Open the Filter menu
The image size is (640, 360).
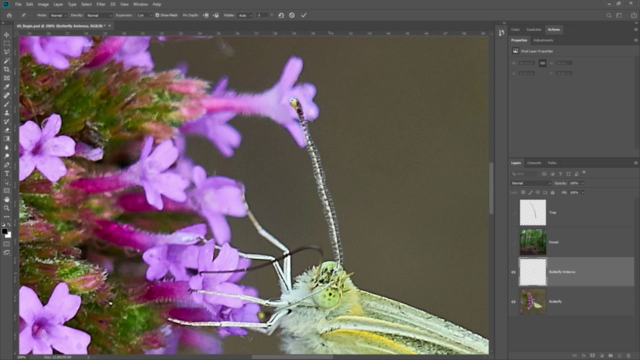[x=101, y=4]
